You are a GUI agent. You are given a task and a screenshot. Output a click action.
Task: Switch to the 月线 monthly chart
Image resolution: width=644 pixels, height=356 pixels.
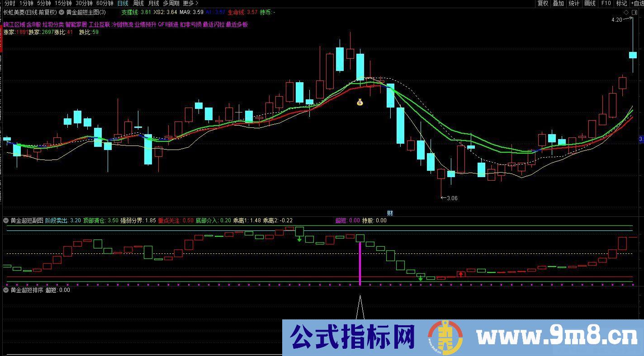tap(154, 3)
